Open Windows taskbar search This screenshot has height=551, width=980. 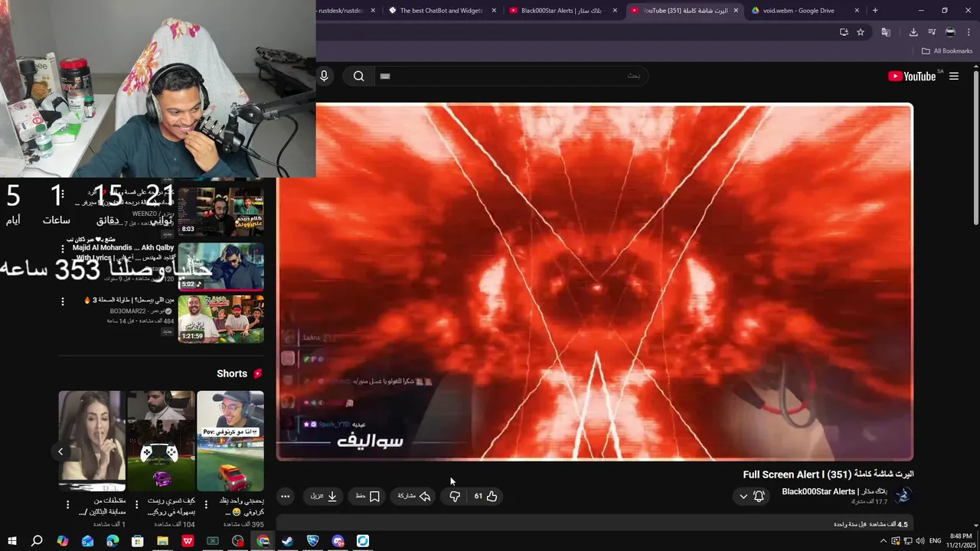click(37, 541)
